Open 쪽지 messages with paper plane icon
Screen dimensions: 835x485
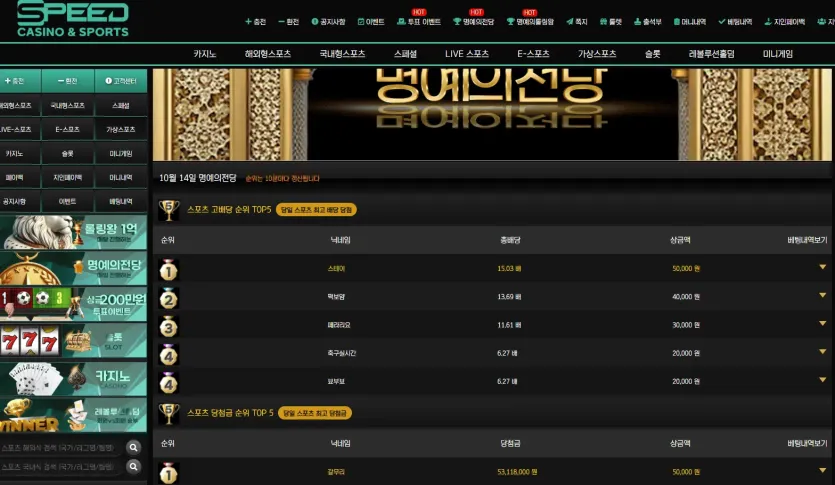click(577, 22)
